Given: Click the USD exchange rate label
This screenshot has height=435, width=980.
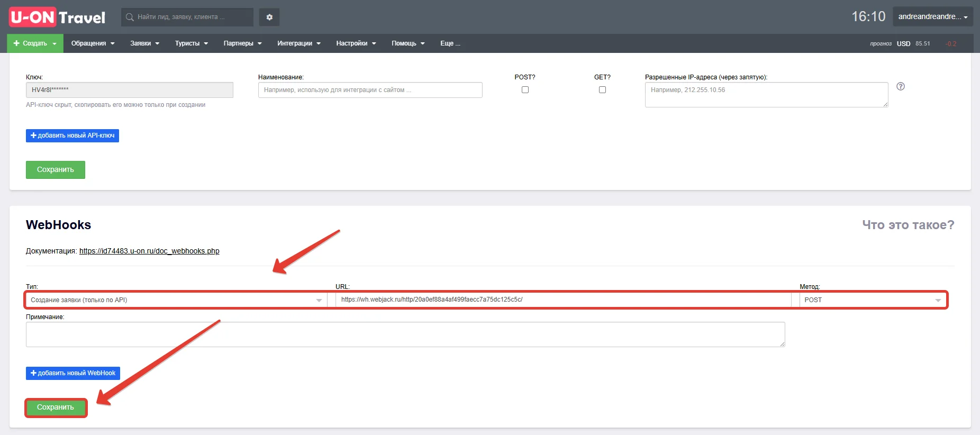Looking at the screenshot, I should point(903,43).
